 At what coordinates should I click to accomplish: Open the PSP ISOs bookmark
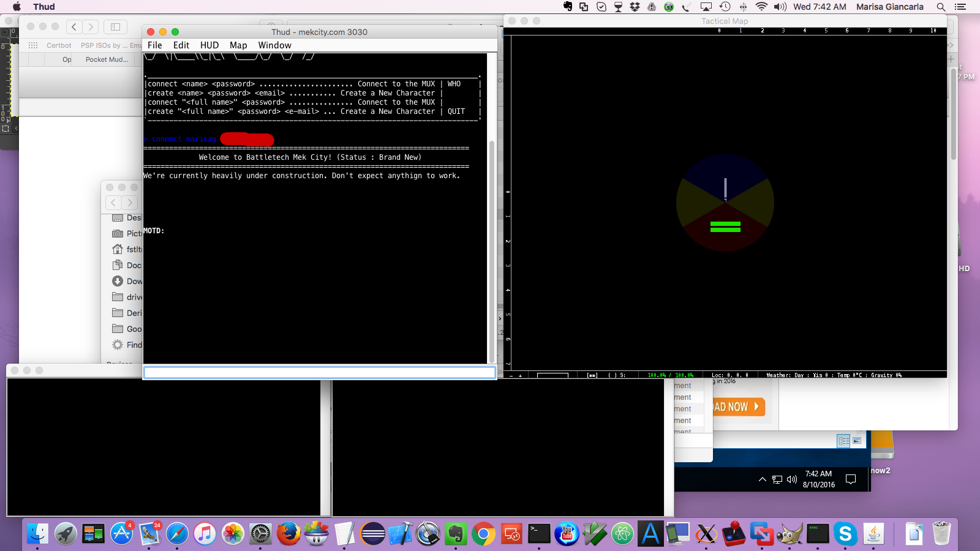[104, 45]
